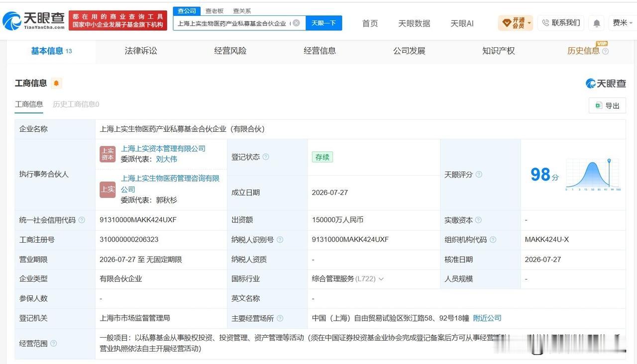
Task: Open the 知识产权 tab
Action: click(499, 51)
